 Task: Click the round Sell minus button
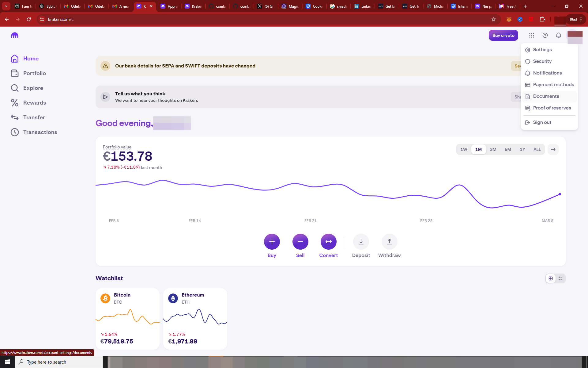coord(300,242)
